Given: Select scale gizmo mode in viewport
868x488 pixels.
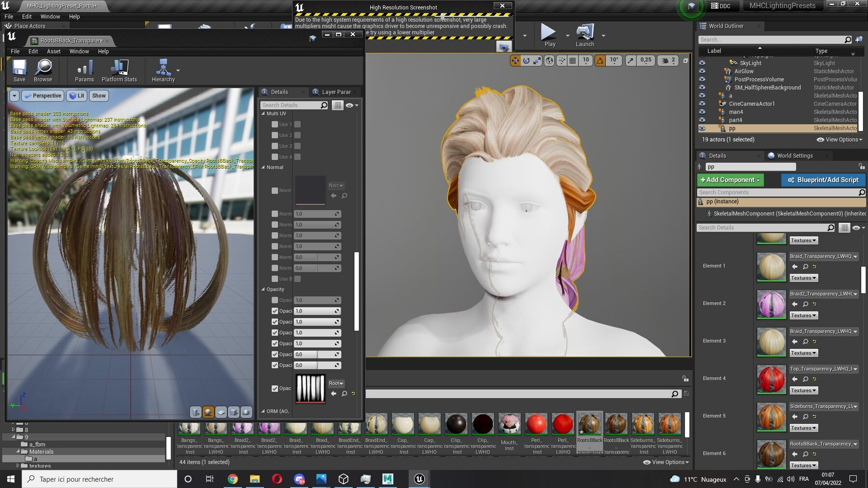Looking at the screenshot, I should point(537,61).
